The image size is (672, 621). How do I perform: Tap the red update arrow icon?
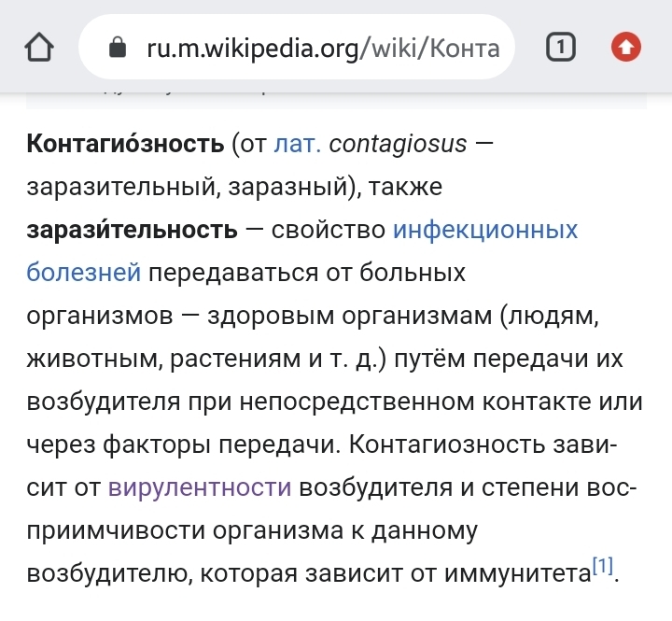(x=625, y=47)
